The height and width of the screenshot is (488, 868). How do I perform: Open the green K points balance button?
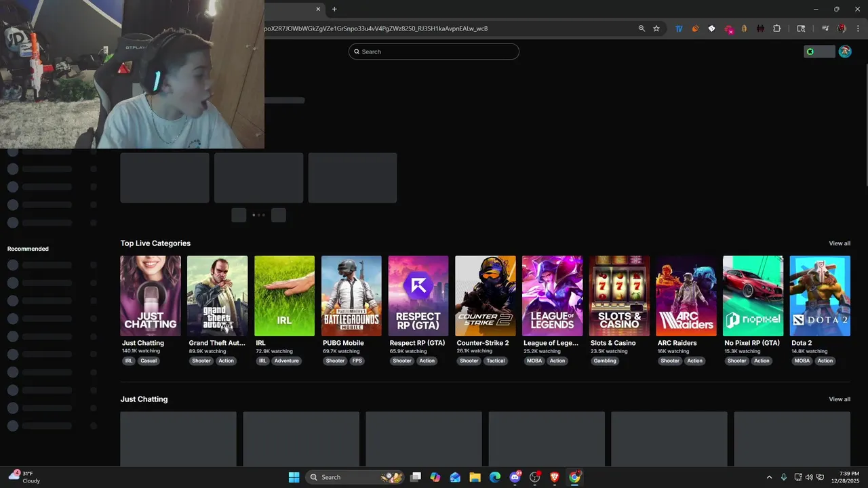click(x=819, y=52)
